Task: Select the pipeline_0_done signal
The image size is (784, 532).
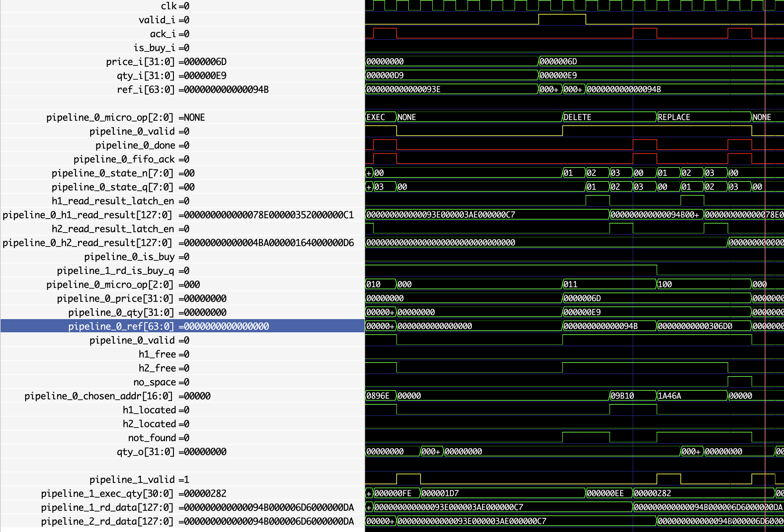Action: [x=182, y=145]
